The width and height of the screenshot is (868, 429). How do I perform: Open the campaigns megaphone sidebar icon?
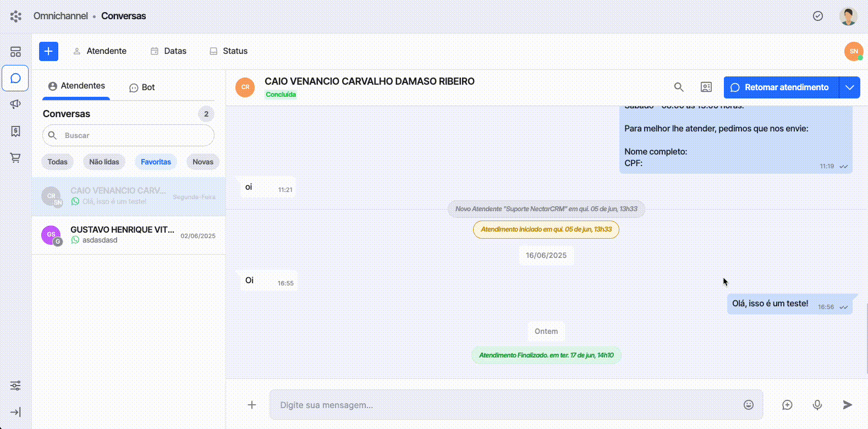click(15, 104)
